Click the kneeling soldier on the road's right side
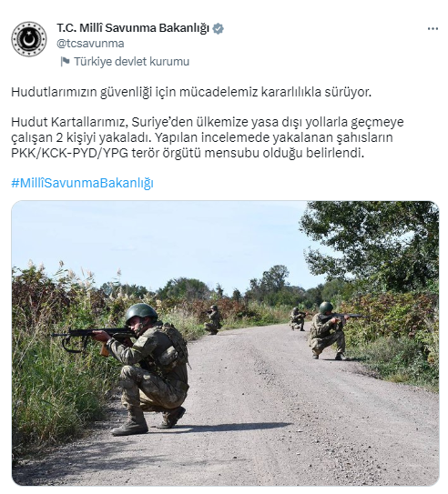The width and height of the screenshot is (448, 494). (x=328, y=330)
